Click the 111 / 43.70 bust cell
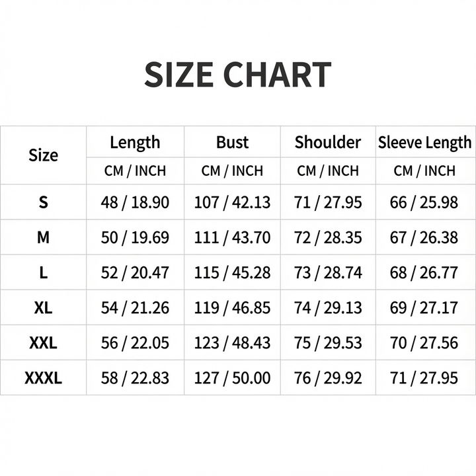This screenshot has width=476, height=476. click(232, 237)
